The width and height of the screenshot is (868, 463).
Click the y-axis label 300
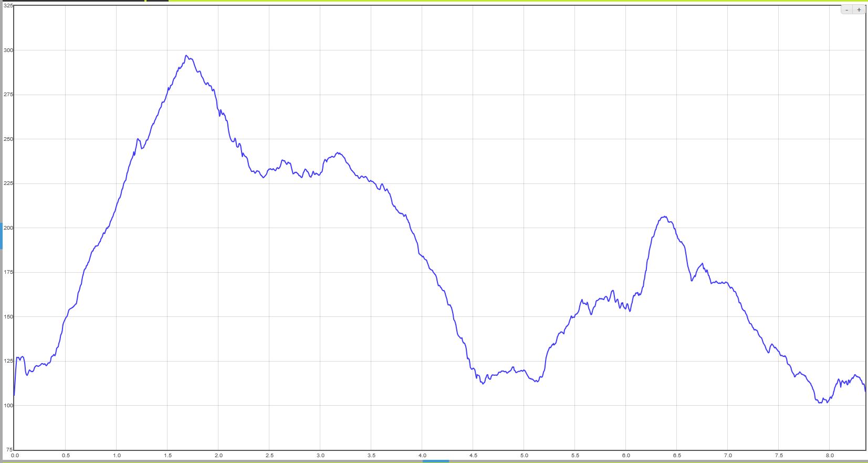[8, 50]
